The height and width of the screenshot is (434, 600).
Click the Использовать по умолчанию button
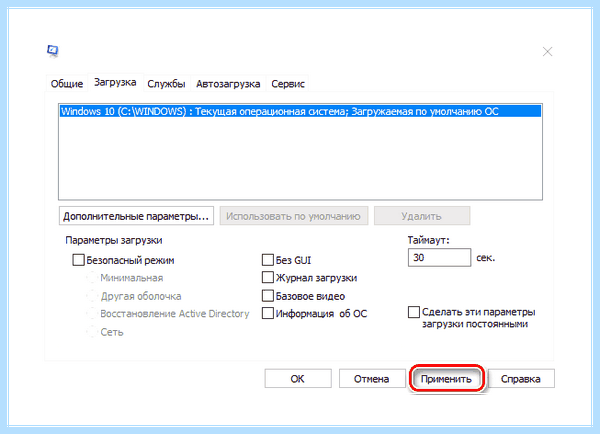[293, 216]
